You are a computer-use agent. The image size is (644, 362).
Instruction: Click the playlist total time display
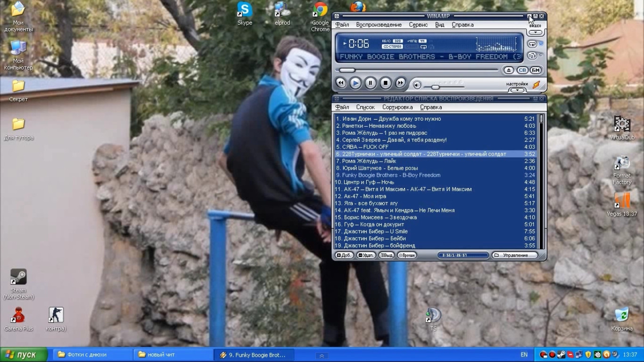463,255
